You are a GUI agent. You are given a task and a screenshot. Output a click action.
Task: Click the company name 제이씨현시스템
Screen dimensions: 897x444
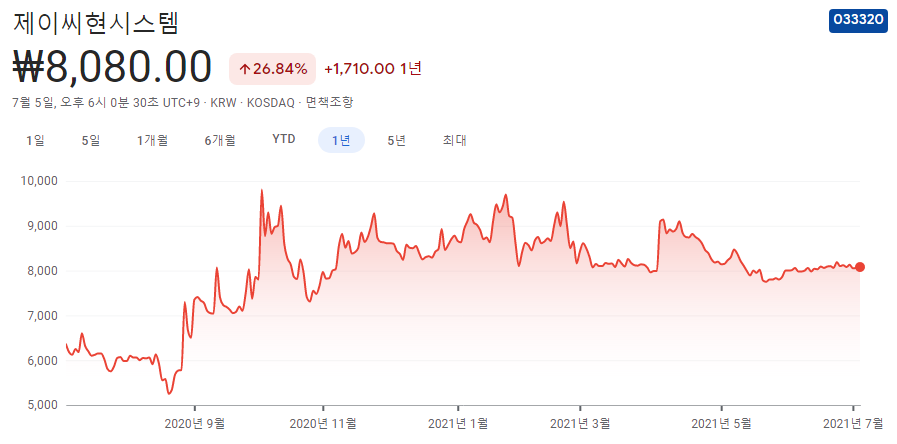coord(96,23)
